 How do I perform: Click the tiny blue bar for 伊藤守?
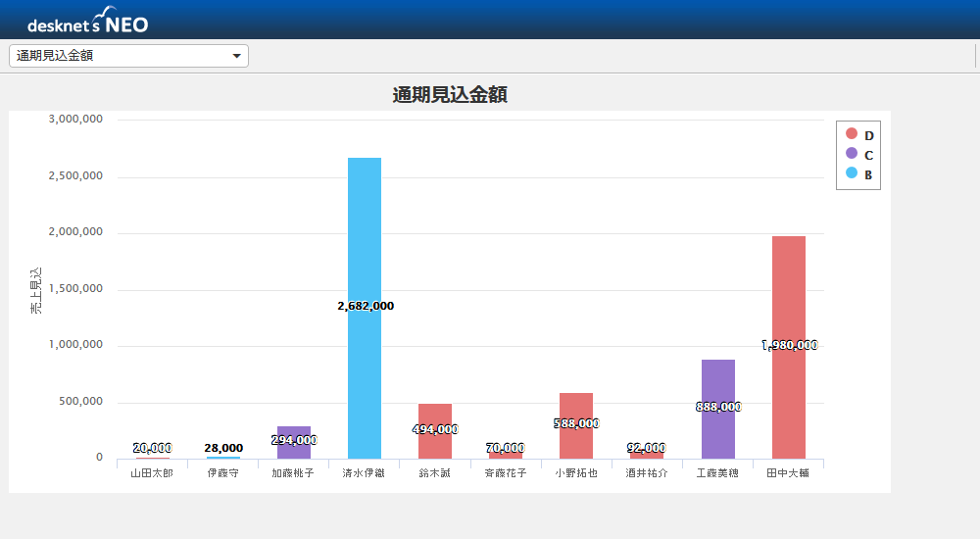[x=223, y=458]
